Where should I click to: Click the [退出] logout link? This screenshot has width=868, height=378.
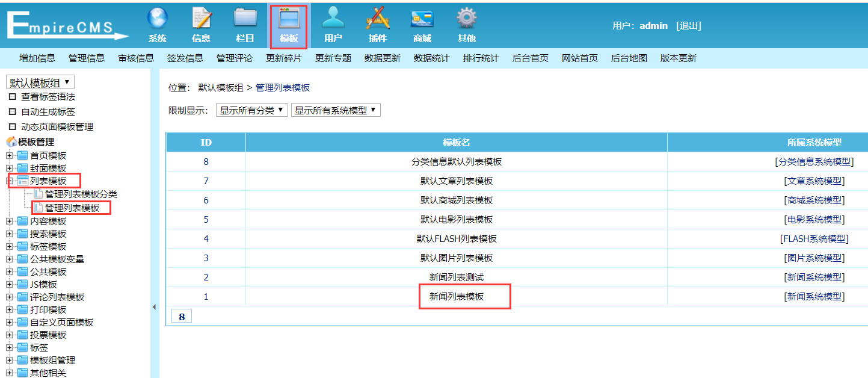click(x=689, y=25)
